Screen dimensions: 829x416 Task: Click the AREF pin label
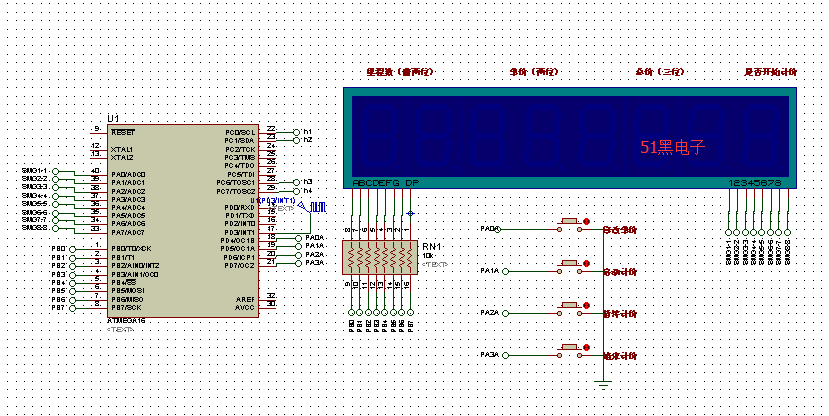[245, 300]
